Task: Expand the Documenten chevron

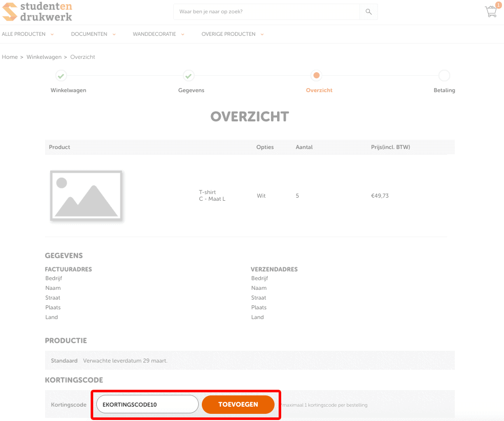Action: (x=114, y=34)
